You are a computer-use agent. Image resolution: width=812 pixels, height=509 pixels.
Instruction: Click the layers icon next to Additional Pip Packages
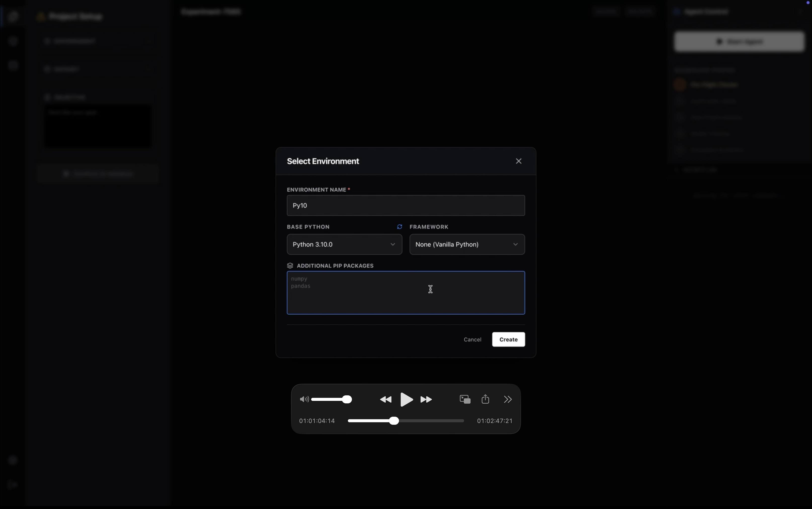(290, 266)
